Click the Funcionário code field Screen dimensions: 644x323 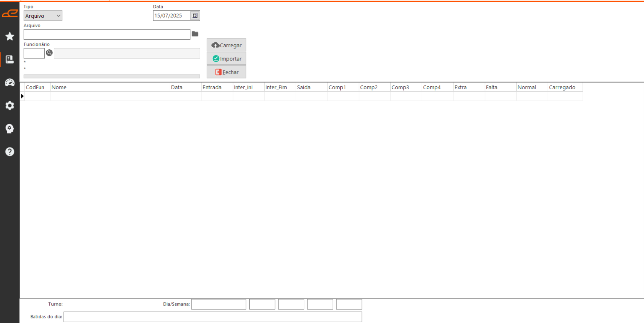pos(34,53)
